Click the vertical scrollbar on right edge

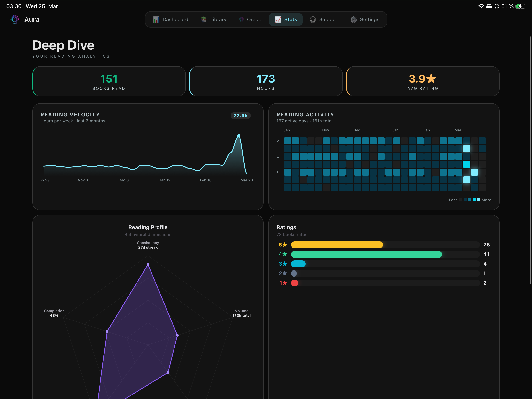(x=530, y=160)
